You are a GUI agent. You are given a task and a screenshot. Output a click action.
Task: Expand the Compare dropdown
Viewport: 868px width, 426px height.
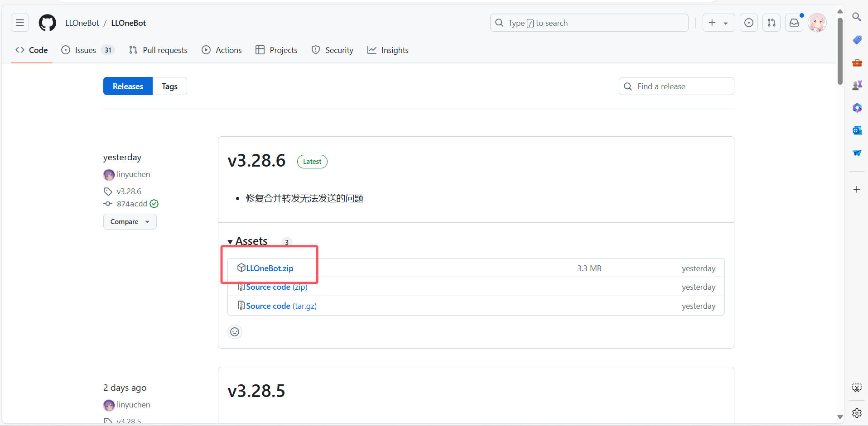130,222
